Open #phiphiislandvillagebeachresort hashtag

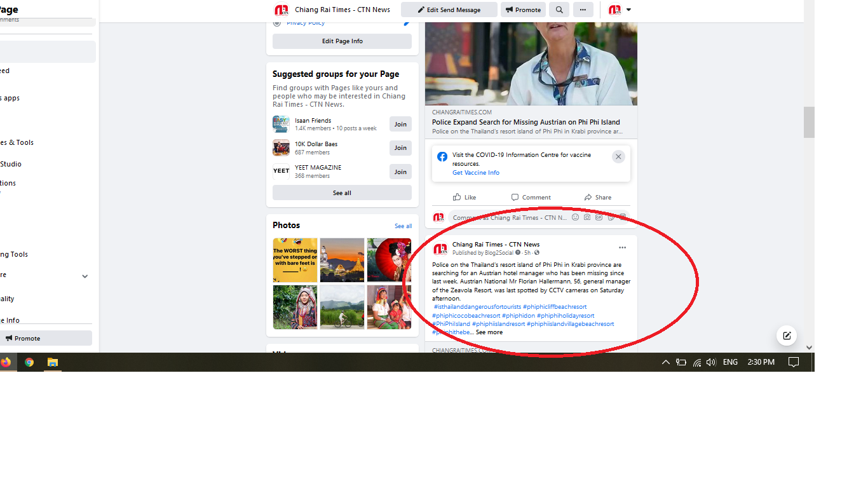[x=571, y=324]
